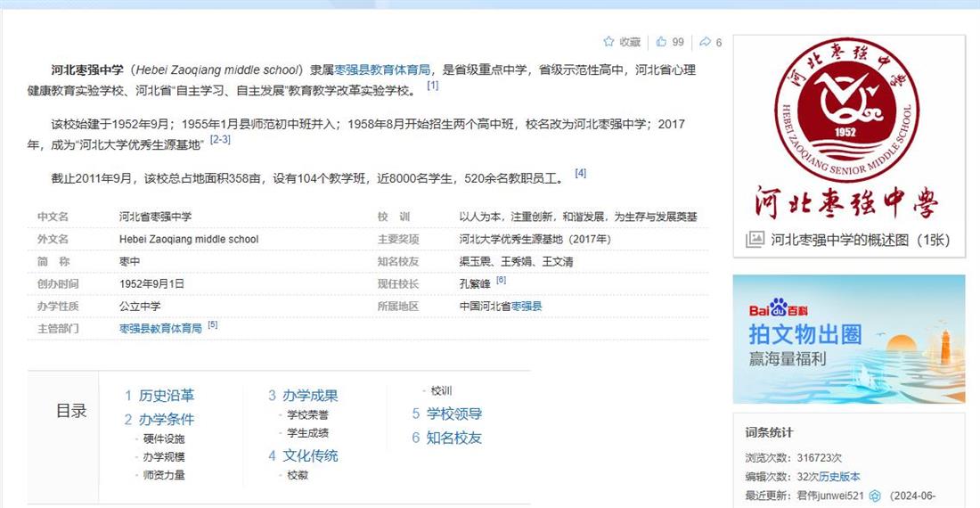This screenshot has height=508, width=980.
Task: Open the image gallery icon beside 概述图
Action: click(755, 240)
